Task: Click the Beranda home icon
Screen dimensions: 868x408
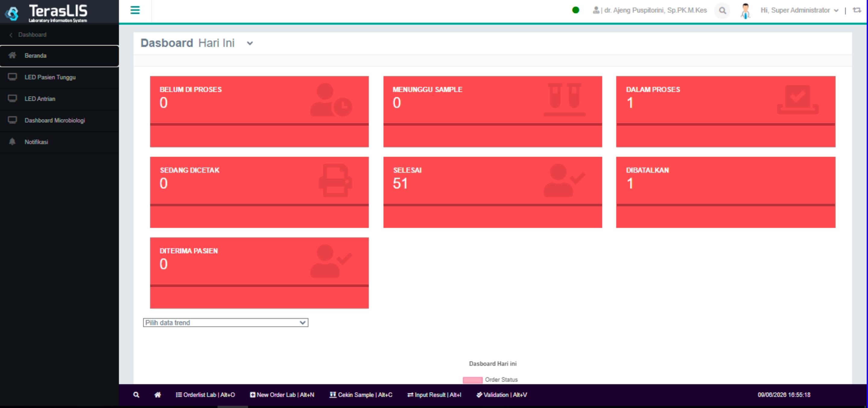Action: coord(12,55)
